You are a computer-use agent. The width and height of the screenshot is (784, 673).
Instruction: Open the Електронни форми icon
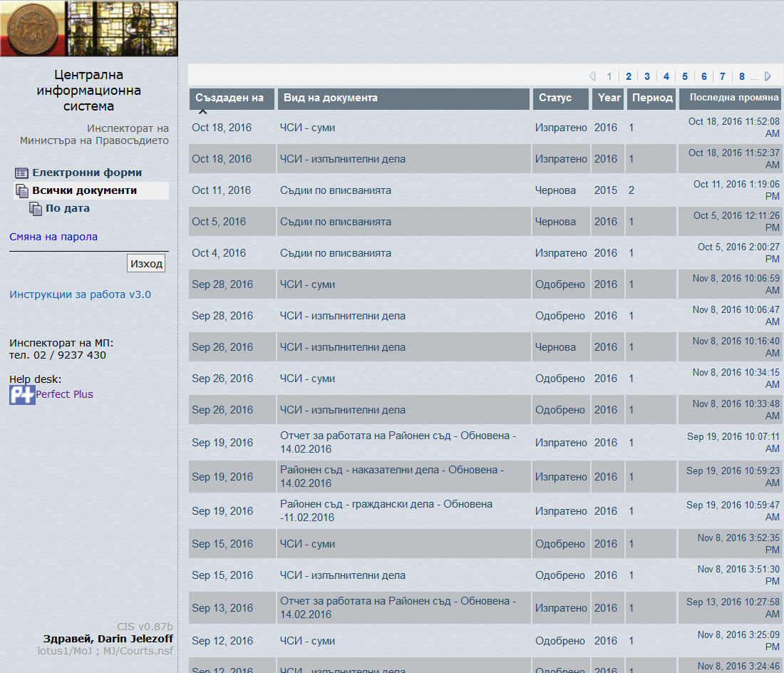(21, 173)
